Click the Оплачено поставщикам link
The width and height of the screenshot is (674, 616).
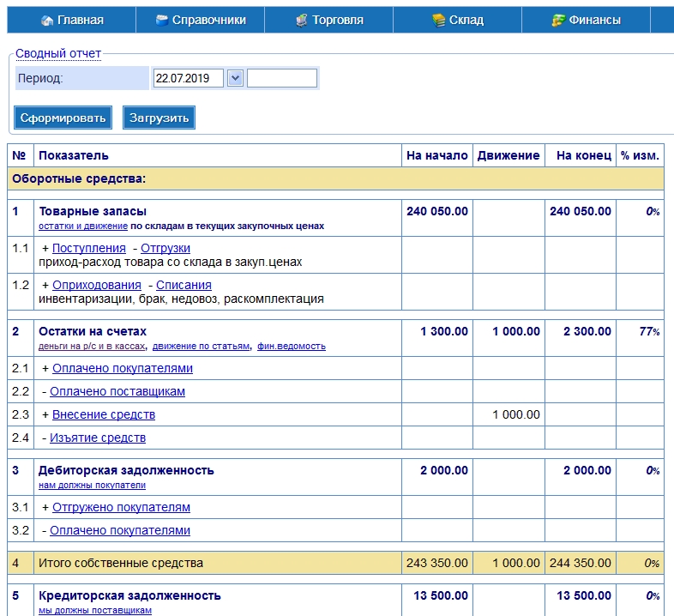pos(117,391)
